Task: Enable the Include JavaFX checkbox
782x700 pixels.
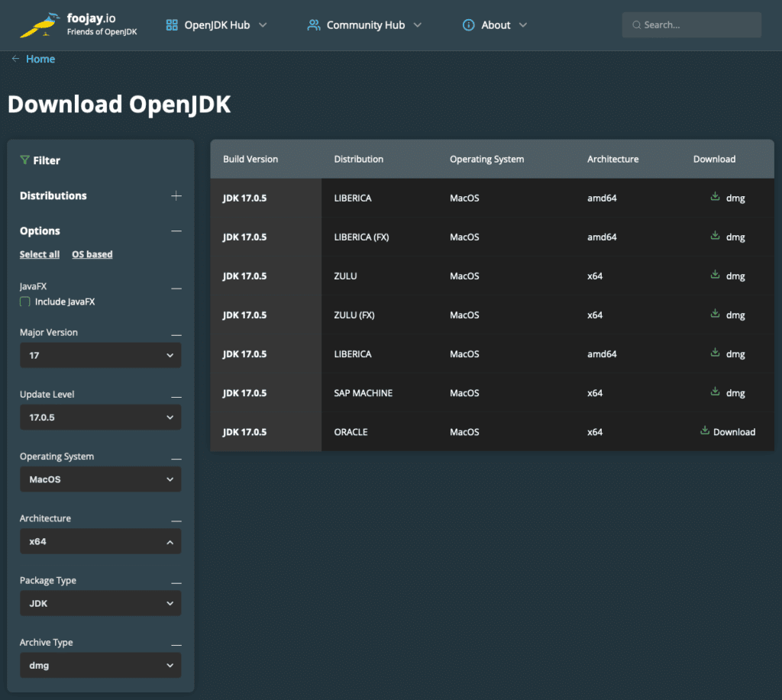Action: [25, 302]
